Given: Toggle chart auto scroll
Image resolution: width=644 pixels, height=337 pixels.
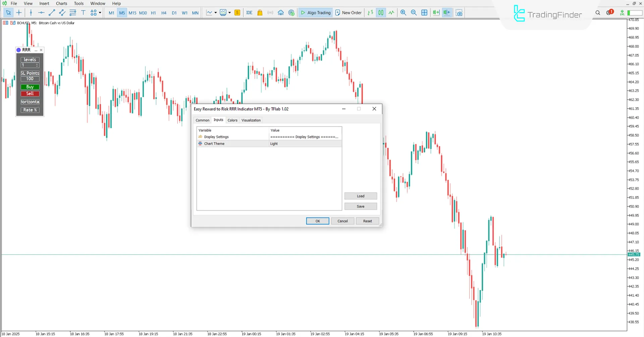Looking at the screenshot, I should pos(436,12).
